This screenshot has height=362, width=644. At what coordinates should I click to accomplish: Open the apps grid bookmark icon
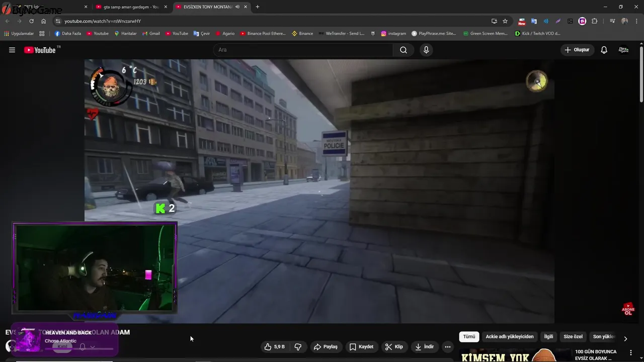point(42,34)
